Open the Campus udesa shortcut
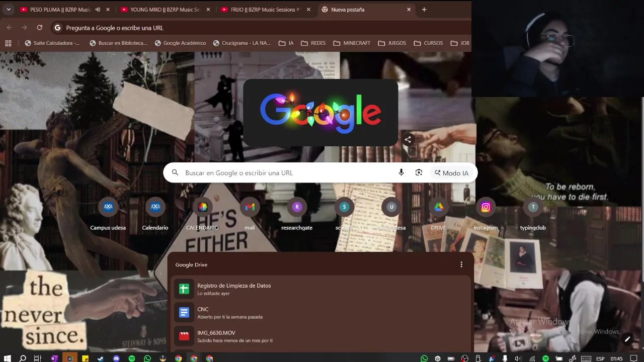 108,214
